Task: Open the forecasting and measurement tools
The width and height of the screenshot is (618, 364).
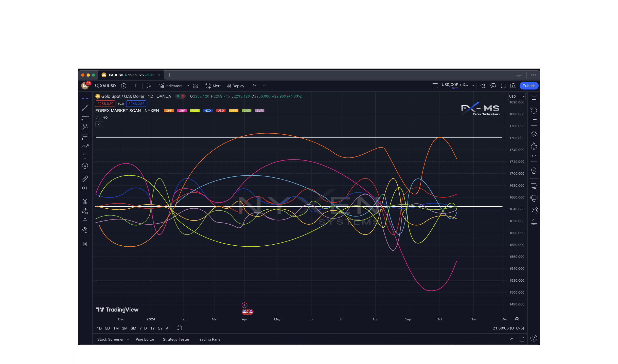Action: (x=85, y=137)
